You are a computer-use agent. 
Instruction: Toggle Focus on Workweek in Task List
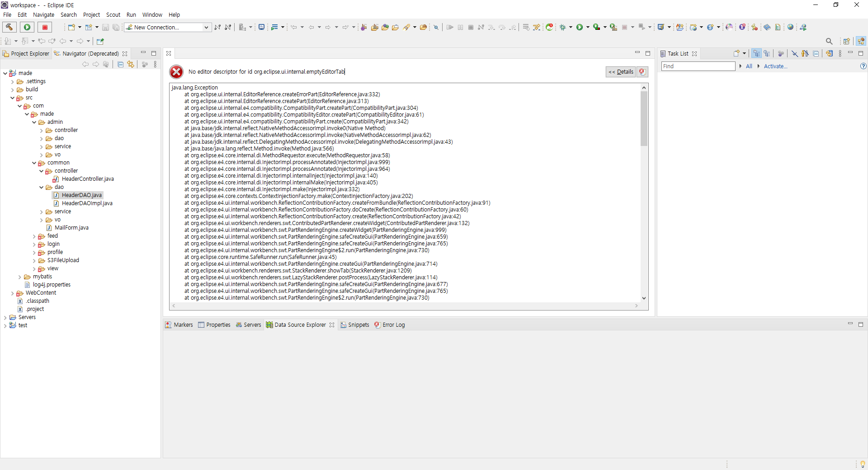point(781,53)
